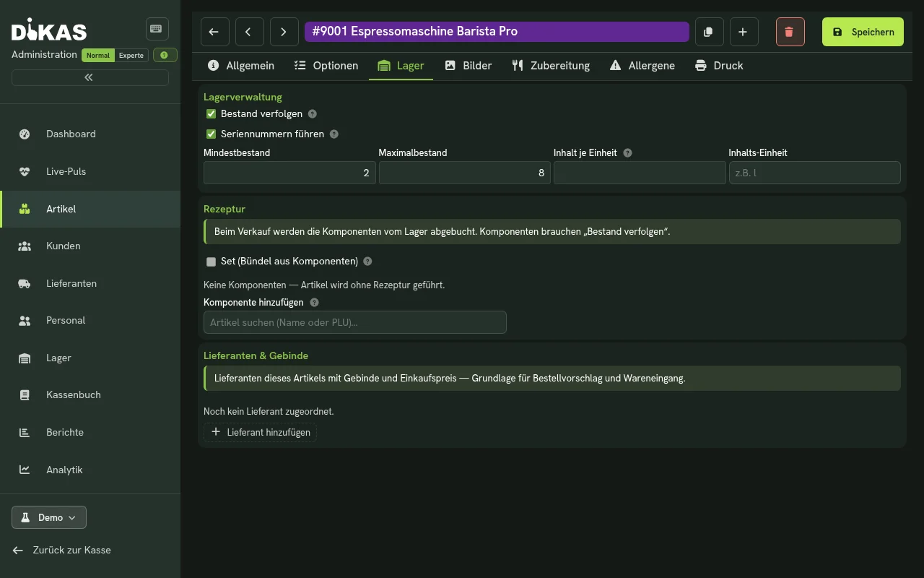Image resolution: width=924 pixels, height=578 pixels.
Task: Open the Zubereitung tab
Action: [x=551, y=66]
